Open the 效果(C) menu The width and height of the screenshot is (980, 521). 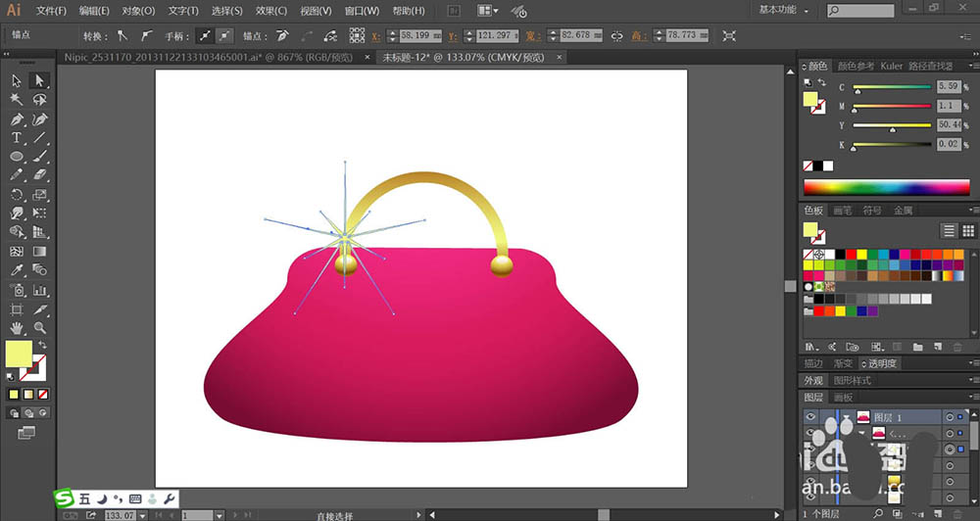tap(270, 11)
